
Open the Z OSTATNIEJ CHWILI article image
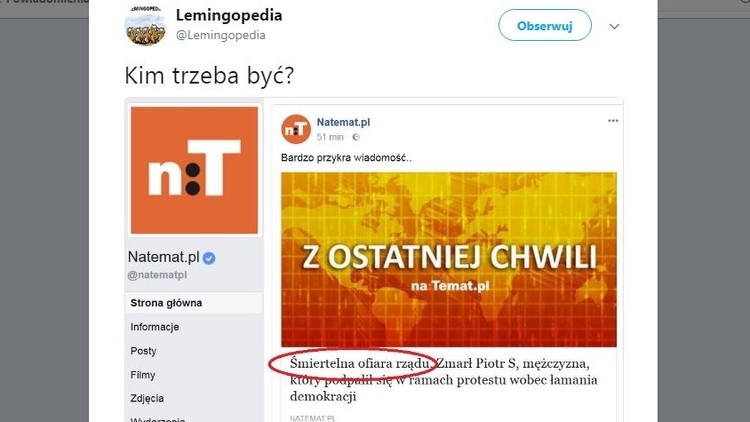tap(448, 259)
